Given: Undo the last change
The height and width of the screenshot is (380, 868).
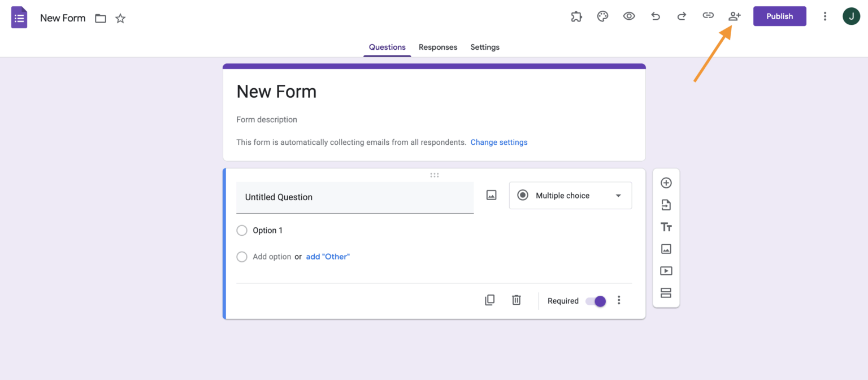Looking at the screenshot, I should click(x=655, y=16).
